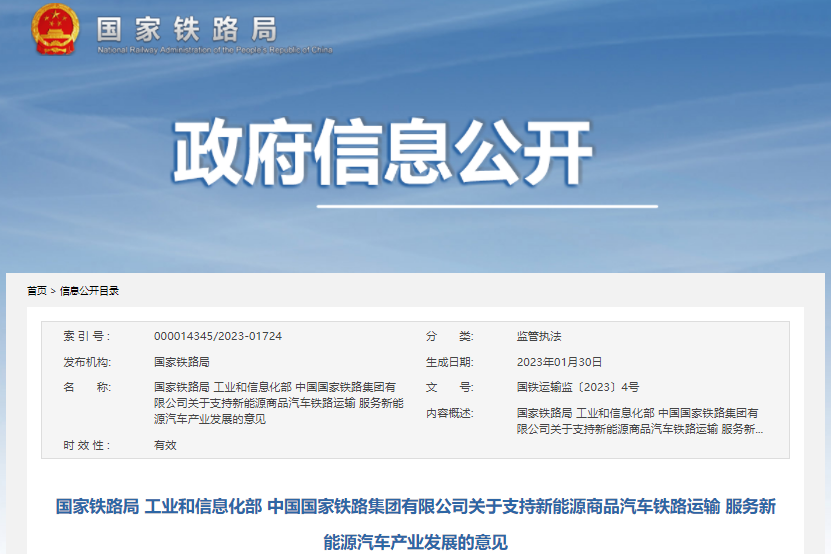Select the 时效性 value 有效
This screenshot has height=554, width=831.
pyautogui.click(x=165, y=445)
